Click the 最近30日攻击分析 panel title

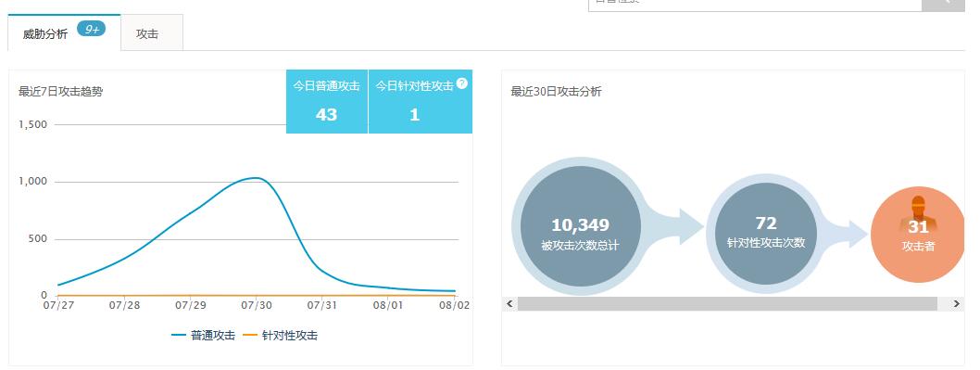pyautogui.click(x=557, y=92)
